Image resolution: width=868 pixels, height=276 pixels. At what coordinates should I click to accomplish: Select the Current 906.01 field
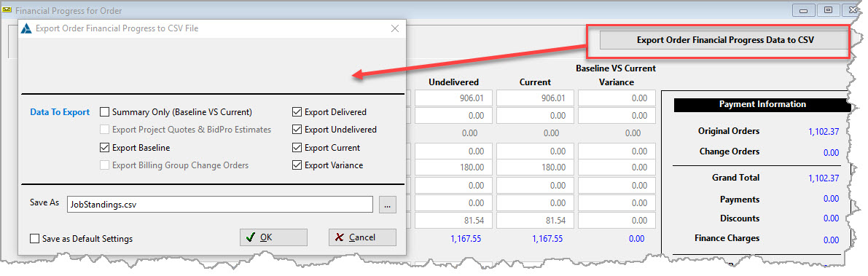[535, 98]
